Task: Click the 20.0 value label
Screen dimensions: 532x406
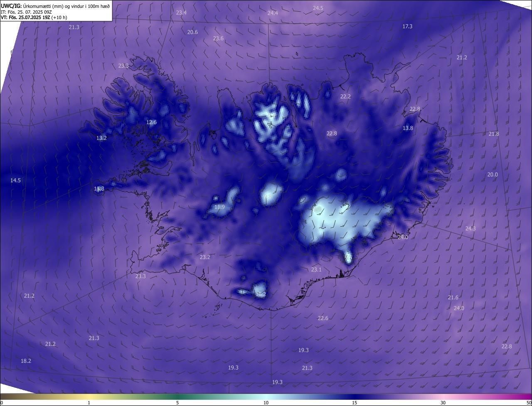Action: click(493, 175)
